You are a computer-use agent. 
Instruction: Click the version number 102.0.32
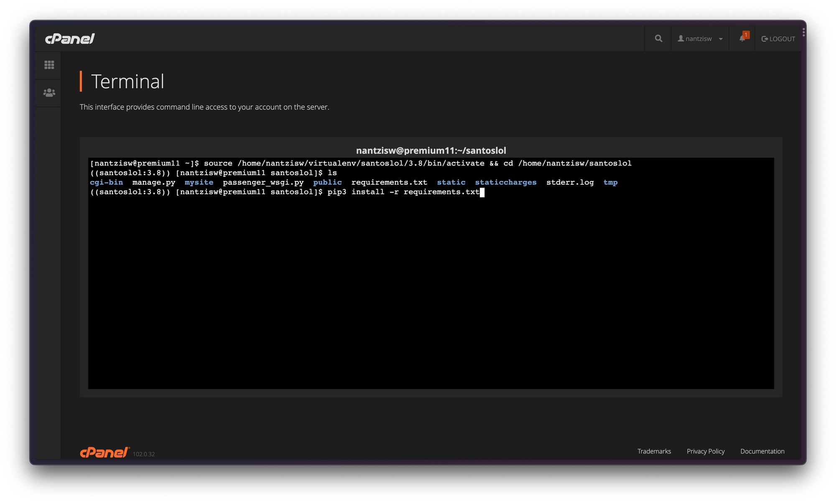tap(144, 454)
